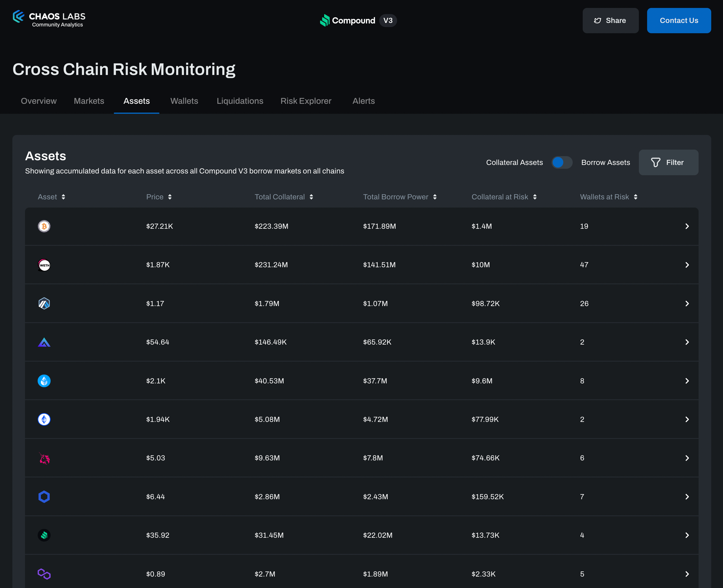This screenshot has width=723, height=588.
Task: Expand the $6.44 asset row chevron
Action: click(x=687, y=497)
